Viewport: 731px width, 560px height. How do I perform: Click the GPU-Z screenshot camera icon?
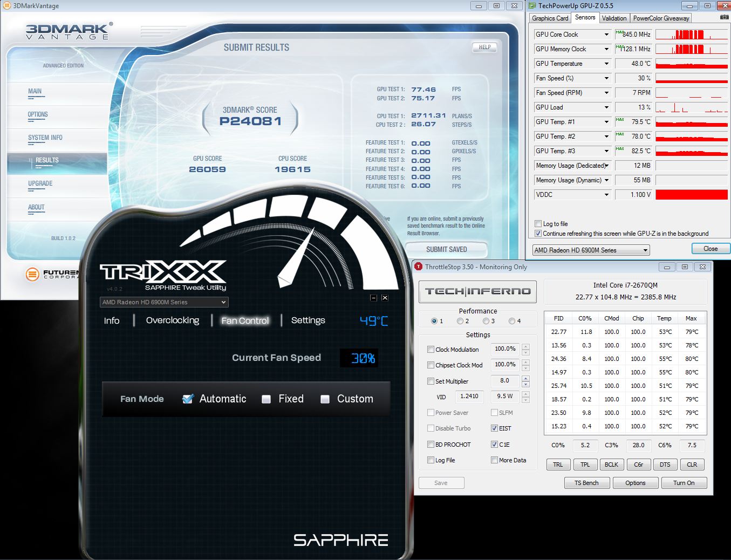(724, 18)
